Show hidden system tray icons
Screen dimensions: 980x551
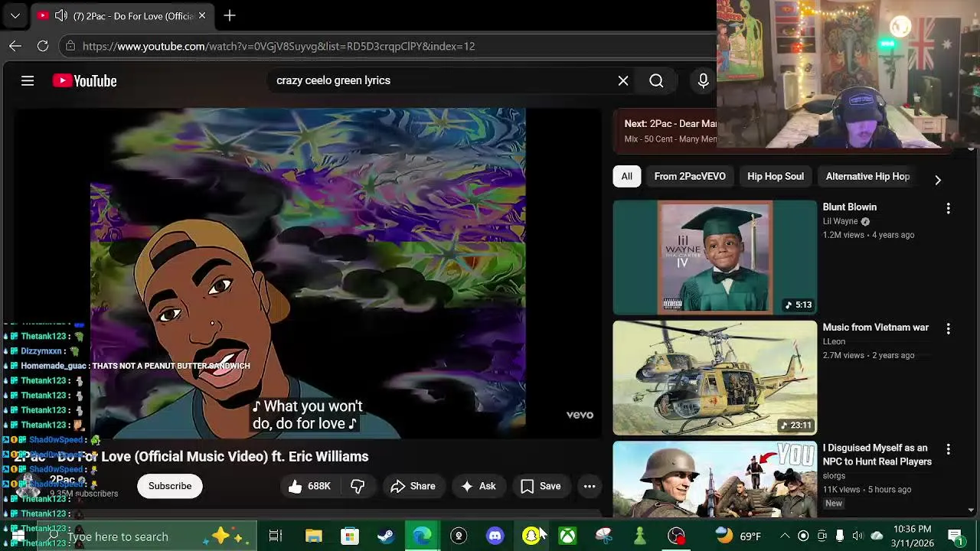785,536
